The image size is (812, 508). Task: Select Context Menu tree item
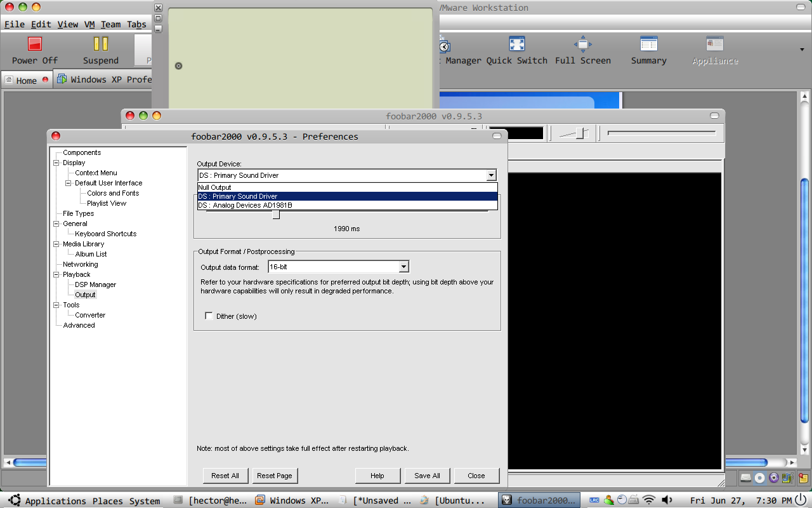96,173
